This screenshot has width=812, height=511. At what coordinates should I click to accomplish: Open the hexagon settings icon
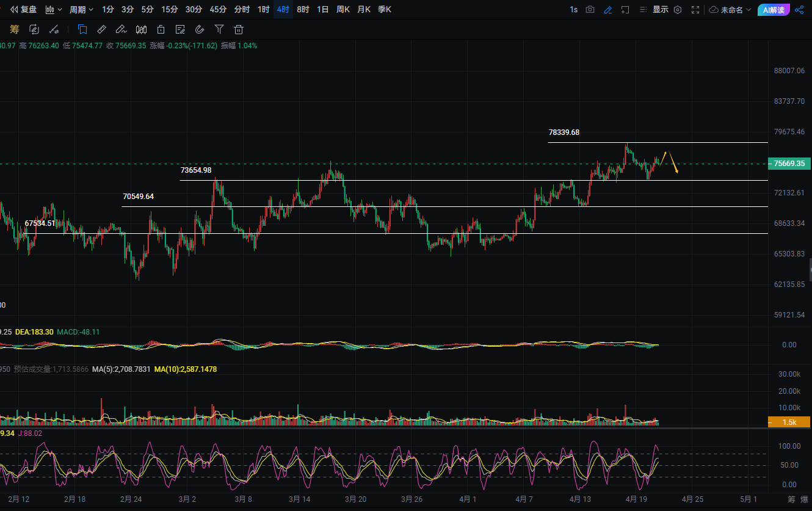pyautogui.click(x=677, y=10)
